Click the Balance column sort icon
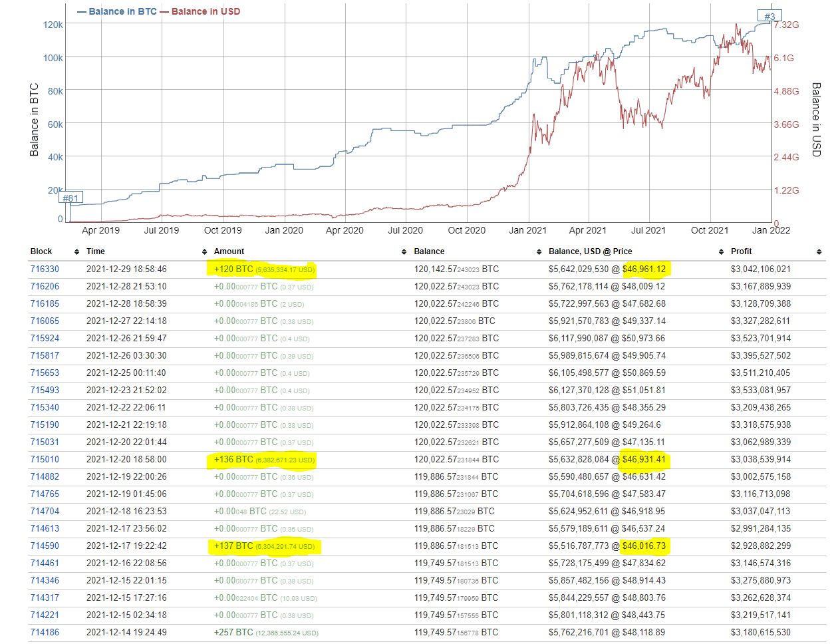The height and width of the screenshot is (644, 838). click(x=539, y=251)
